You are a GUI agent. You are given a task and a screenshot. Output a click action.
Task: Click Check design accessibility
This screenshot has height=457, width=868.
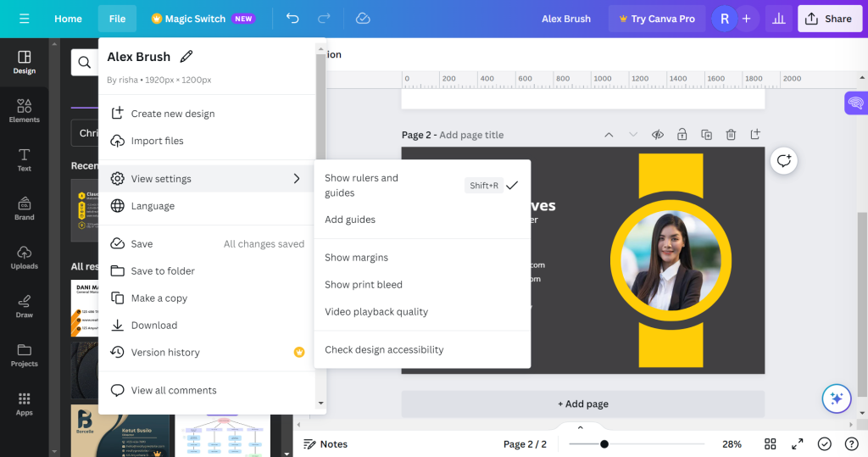coord(422,349)
